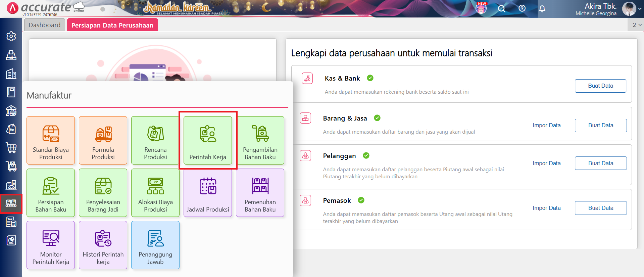Open the search magnifier icon
This screenshot has width=644, height=277.
coord(501,9)
